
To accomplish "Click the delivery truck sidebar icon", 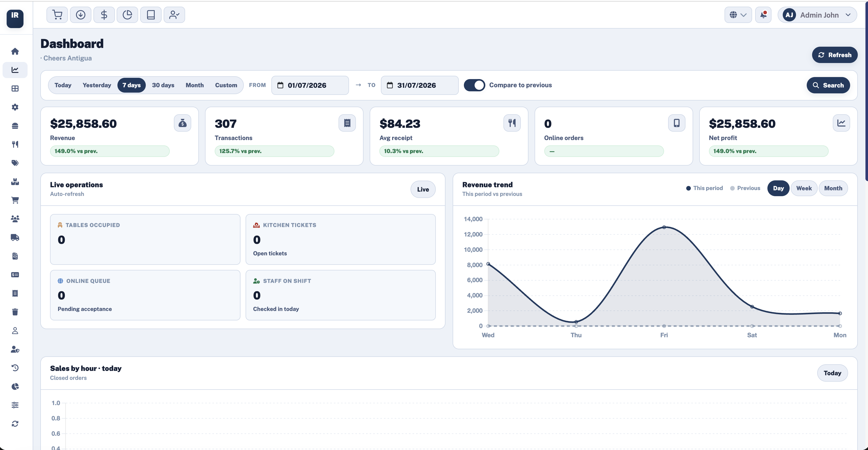I will coord(15,237).
